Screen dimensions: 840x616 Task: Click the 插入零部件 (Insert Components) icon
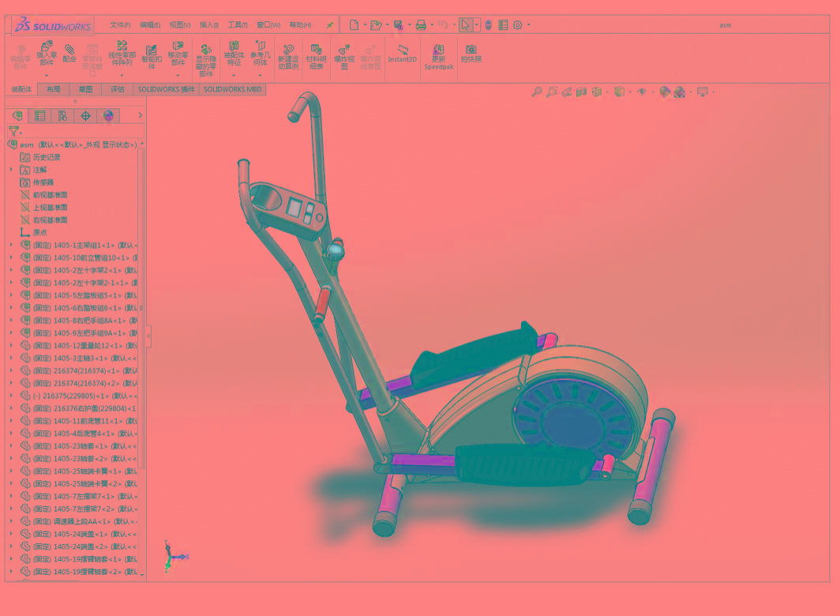tap(47, 53)
